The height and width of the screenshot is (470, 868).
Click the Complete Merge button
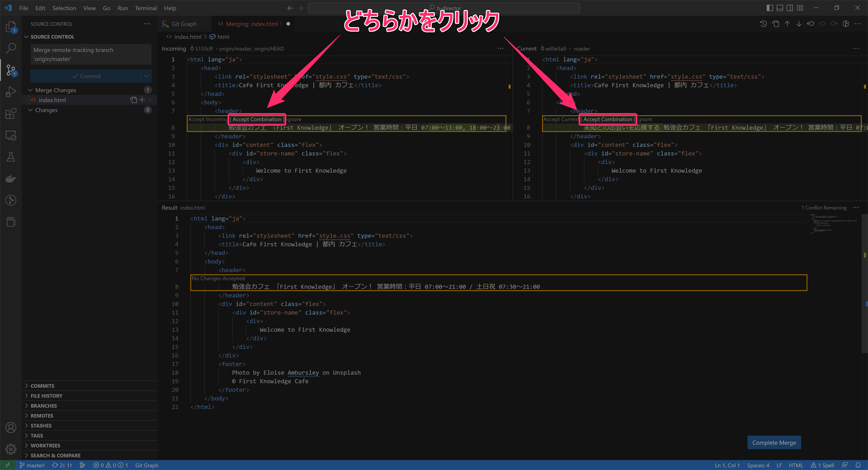pos(774,442)
